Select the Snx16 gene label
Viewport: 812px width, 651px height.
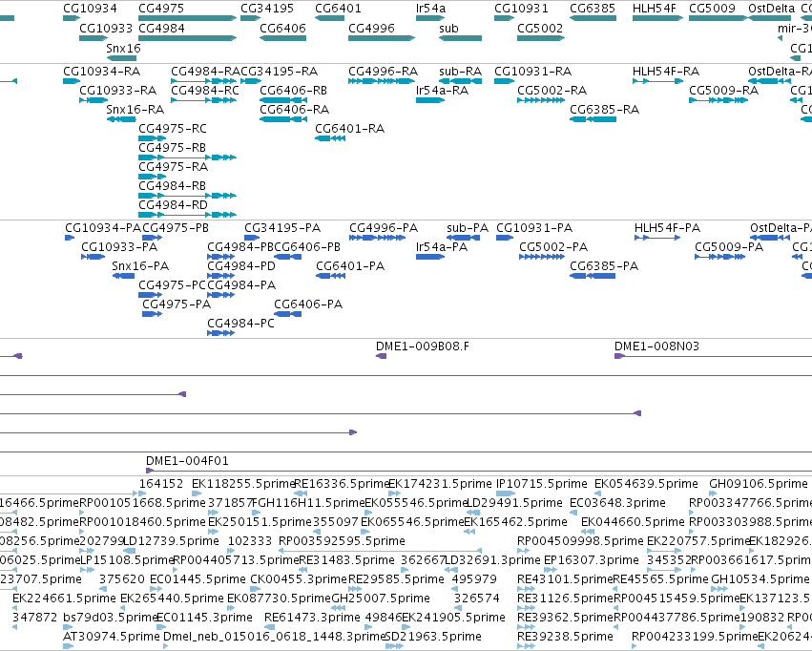(x=123, y=48)
